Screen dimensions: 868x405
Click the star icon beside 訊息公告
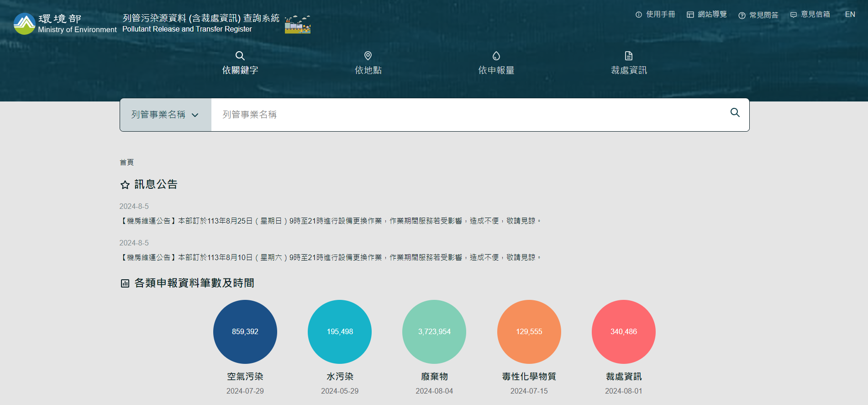pos(125,185)
